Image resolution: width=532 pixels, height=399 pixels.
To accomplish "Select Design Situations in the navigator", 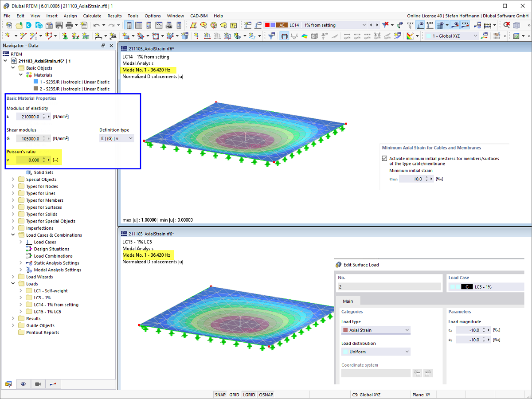I will [x=51, y=249].
